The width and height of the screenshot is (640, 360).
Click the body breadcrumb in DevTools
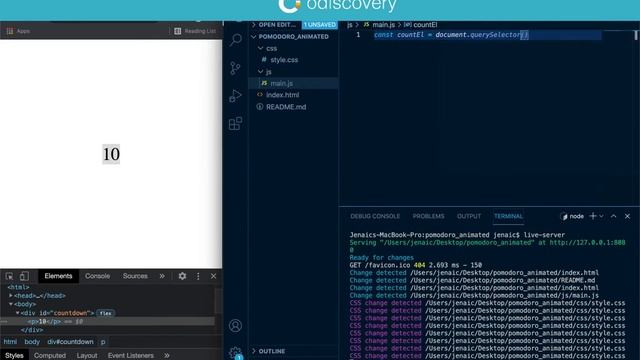point(32,342)
